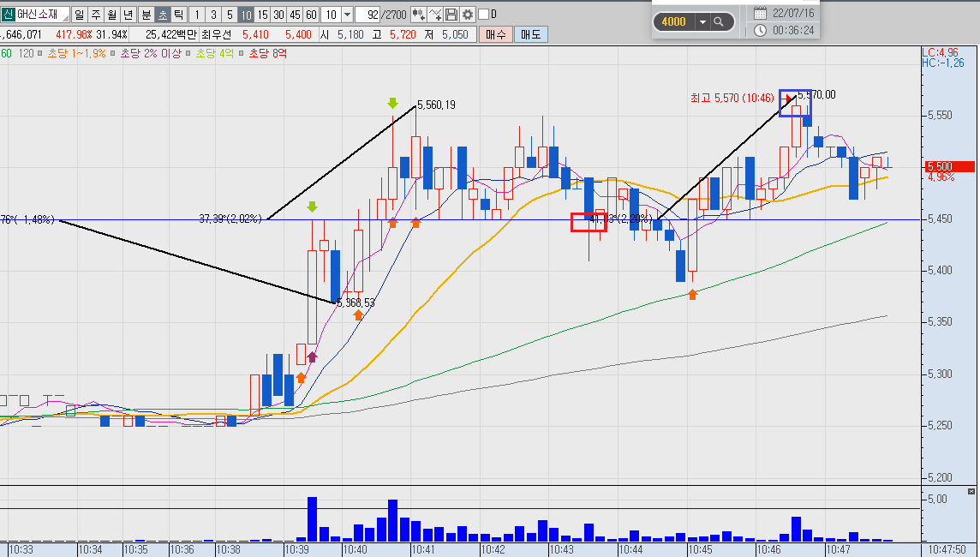This screenshot has height=557, width=980.
Task: Close the volume panel with its X
Action: [x=971, y=491]
